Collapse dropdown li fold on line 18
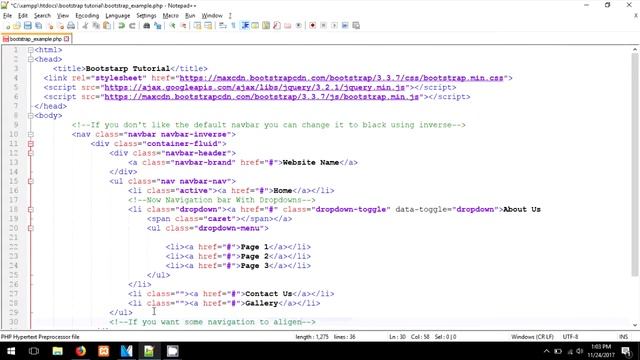 point(31,209)
